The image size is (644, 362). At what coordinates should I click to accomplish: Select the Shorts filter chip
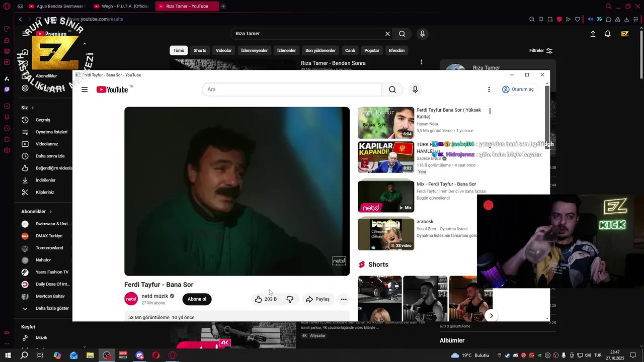coord(200,50)
